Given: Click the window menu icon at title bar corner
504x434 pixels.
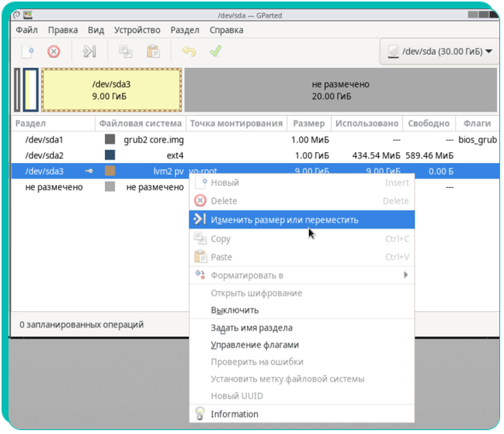Looking at the screenshot, I should pyautogui.click(x=17, y=15).
